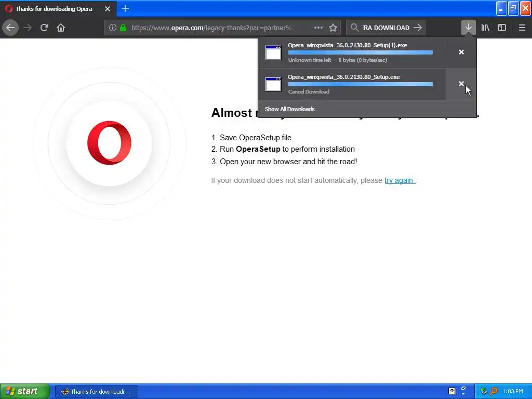Open the home page with the home icon
The height and width of the screenshot is (399, 532).
pyautogui.click(x=61, y=28)
